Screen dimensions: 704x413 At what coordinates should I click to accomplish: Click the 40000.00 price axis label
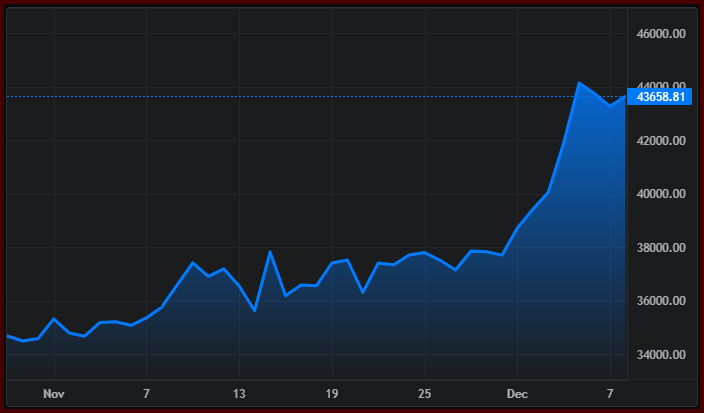pos(661,194)
